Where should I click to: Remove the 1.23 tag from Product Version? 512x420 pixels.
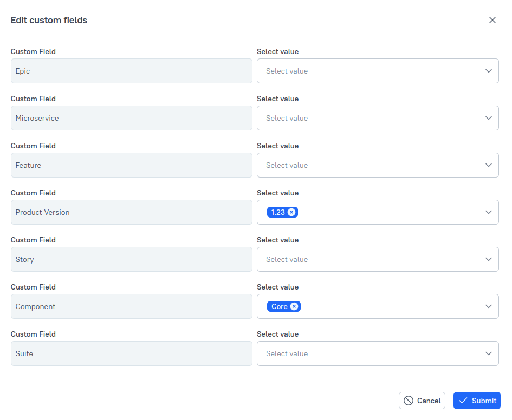click(x=293, y=212)
